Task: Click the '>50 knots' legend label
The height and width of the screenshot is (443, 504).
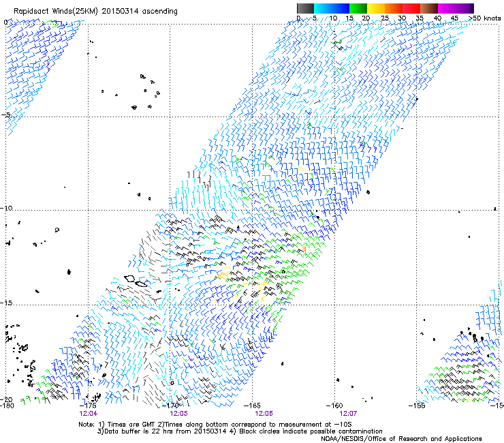Action: tap(484, 18)
